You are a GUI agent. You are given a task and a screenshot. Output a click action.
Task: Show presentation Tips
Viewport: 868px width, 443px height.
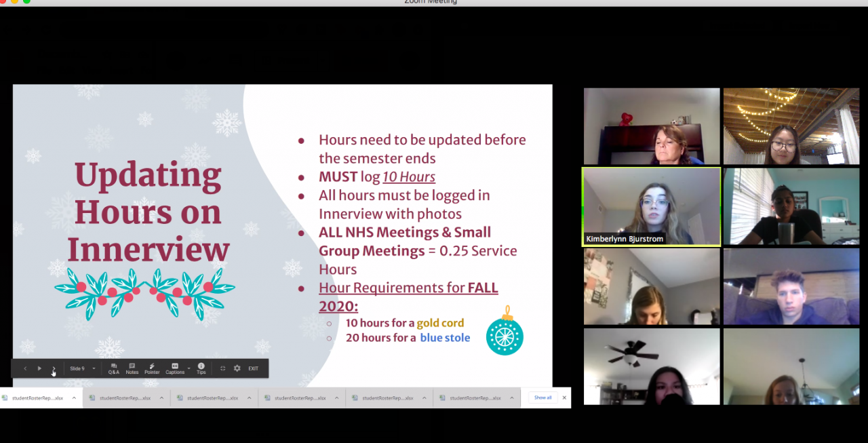click(x=201, y=368)
